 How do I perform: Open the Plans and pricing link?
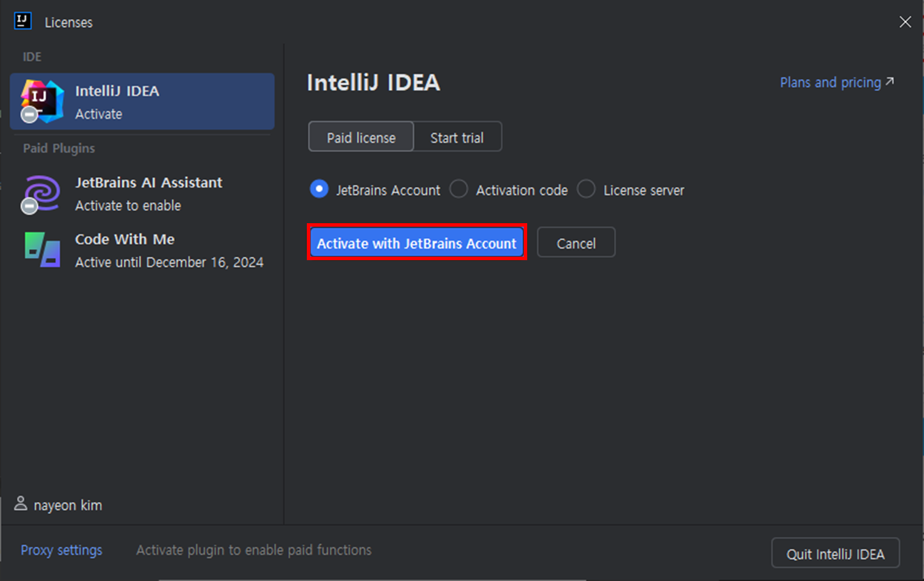click(837, 82)
